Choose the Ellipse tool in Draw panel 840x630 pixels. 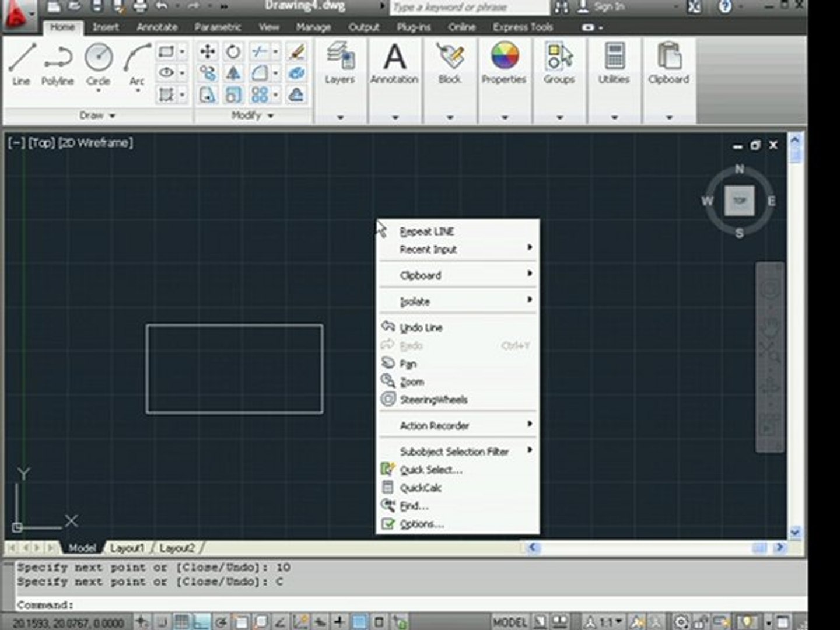pyautogui.click(x=166, y=73)
